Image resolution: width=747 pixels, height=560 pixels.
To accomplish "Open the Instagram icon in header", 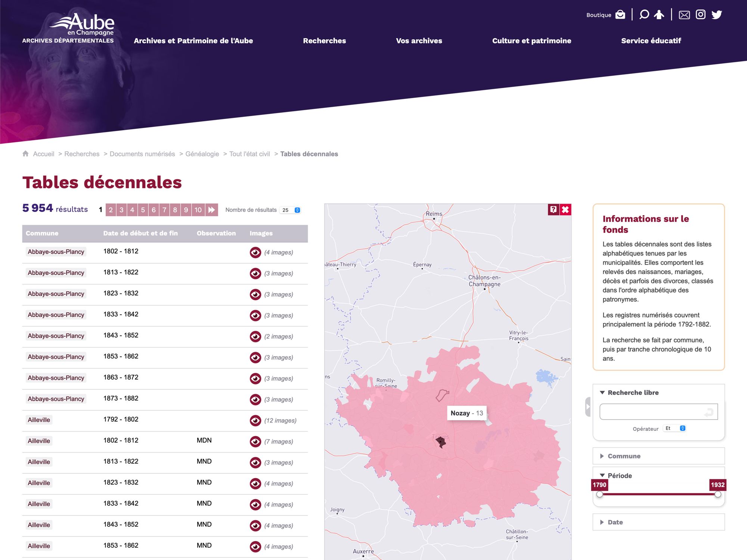I will coord(700,15).
